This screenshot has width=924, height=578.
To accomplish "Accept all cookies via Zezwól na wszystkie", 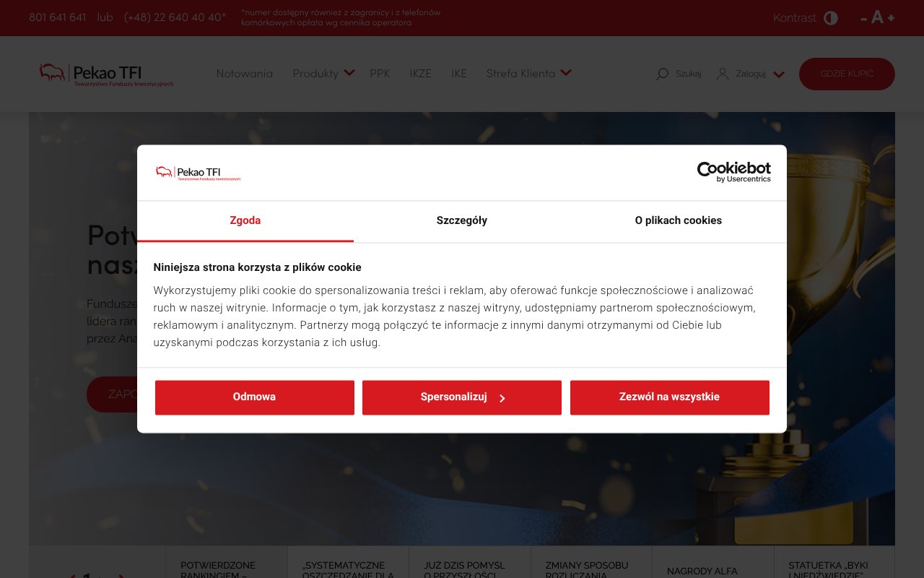I will [669, 397].
